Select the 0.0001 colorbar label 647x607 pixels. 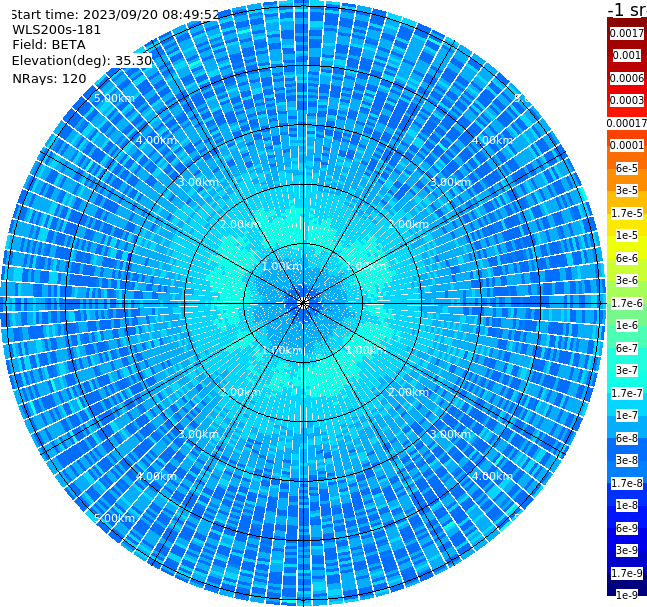627,145
